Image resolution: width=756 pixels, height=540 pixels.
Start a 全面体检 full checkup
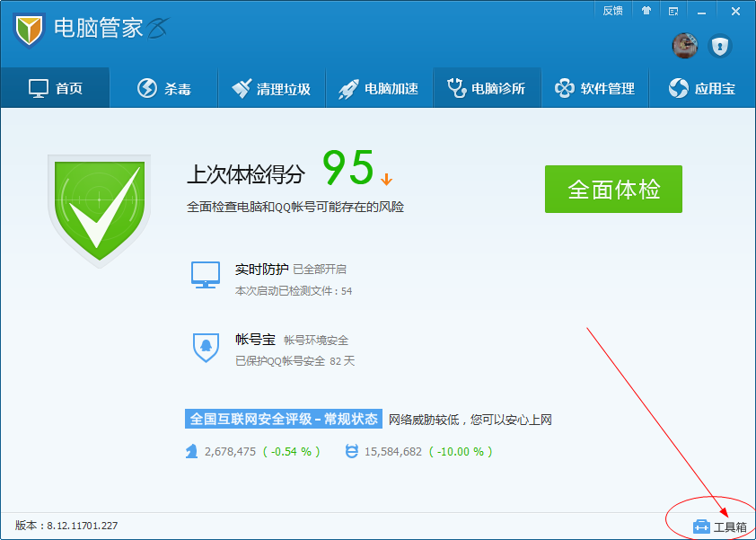pyautogui.click(x=613, y=190)
